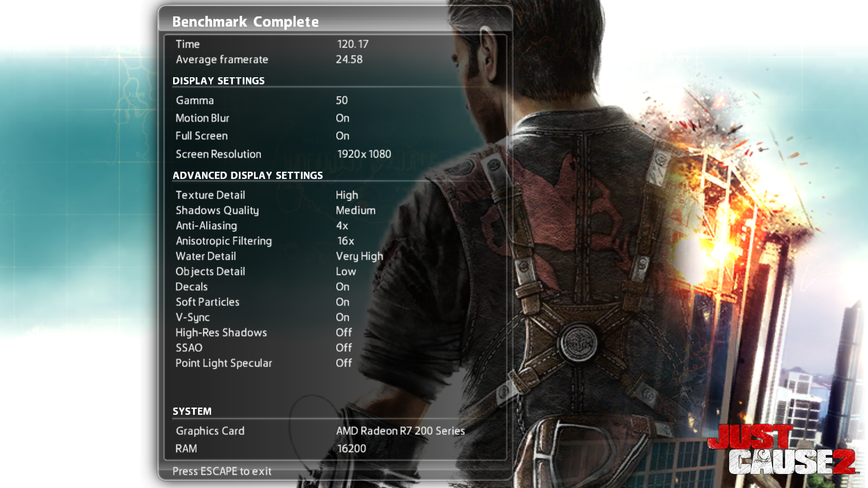Screen dimensions: 868x488
Task: Click the Decals label
Action: click(x=191, y=287)
